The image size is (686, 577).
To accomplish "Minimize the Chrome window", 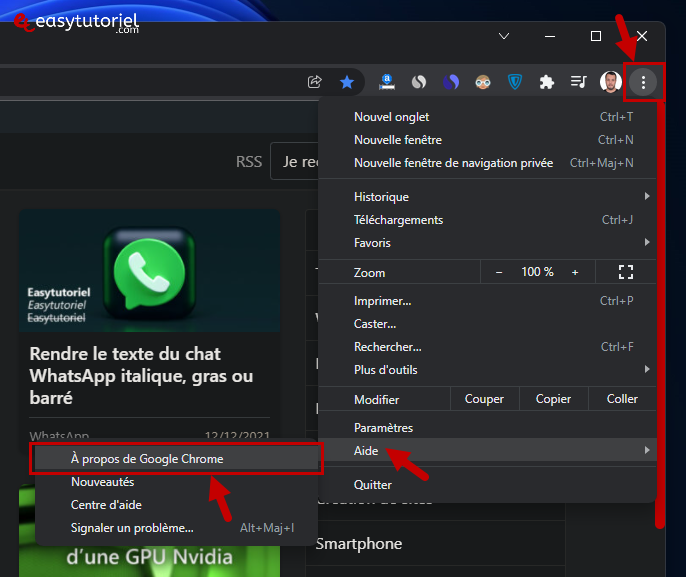I will click(x=550, y=36).
